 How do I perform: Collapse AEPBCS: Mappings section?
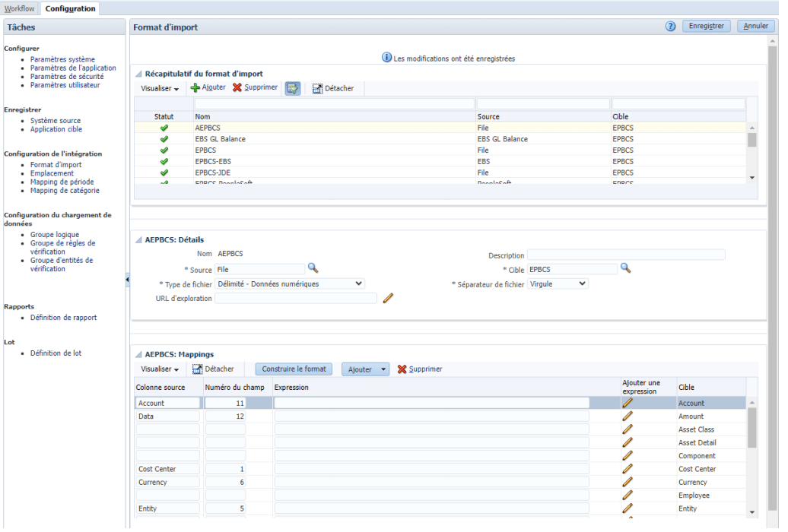click(x=138, y=355)
